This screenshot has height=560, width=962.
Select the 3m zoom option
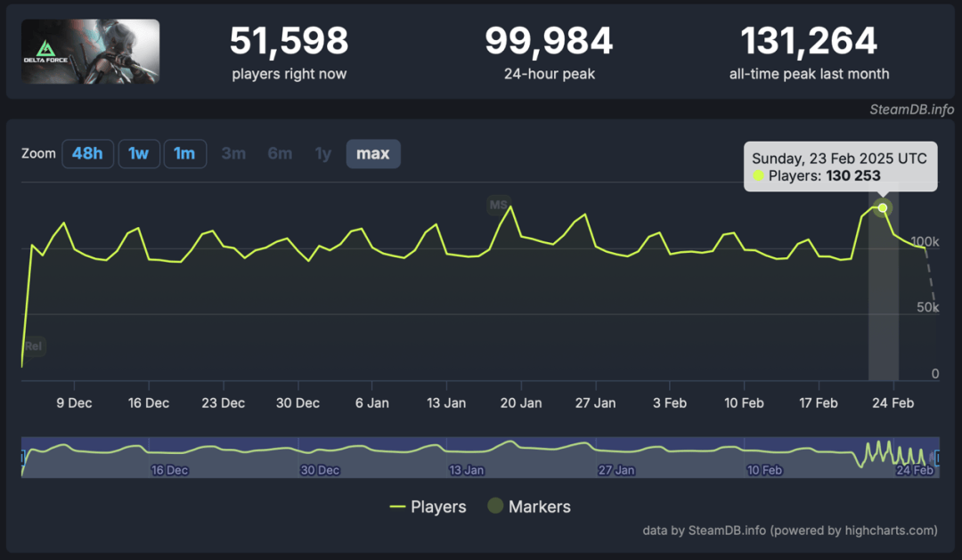(x=233, y=153)
